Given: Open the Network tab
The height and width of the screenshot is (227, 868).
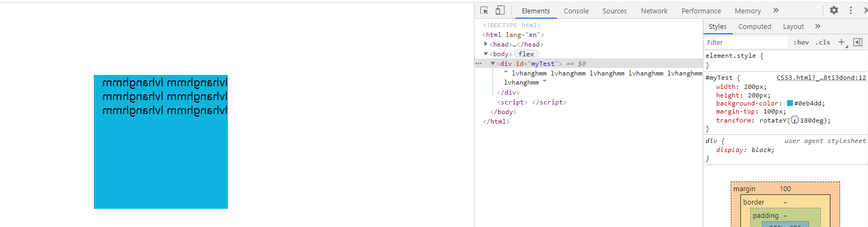Looking at the screenshot, I should [654, 11].
